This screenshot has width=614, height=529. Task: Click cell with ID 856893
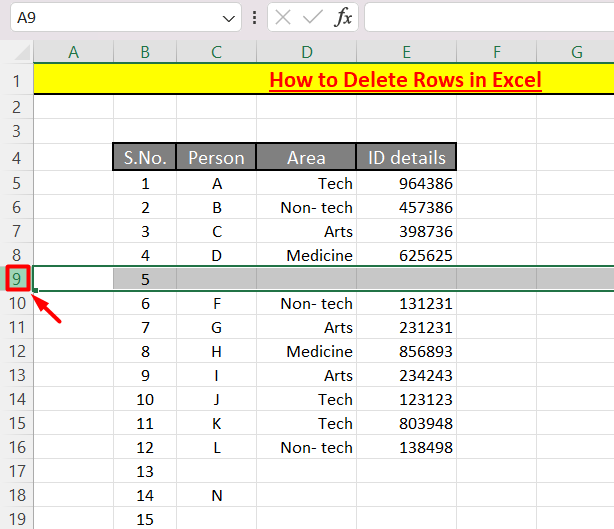(x=406, y=351)
